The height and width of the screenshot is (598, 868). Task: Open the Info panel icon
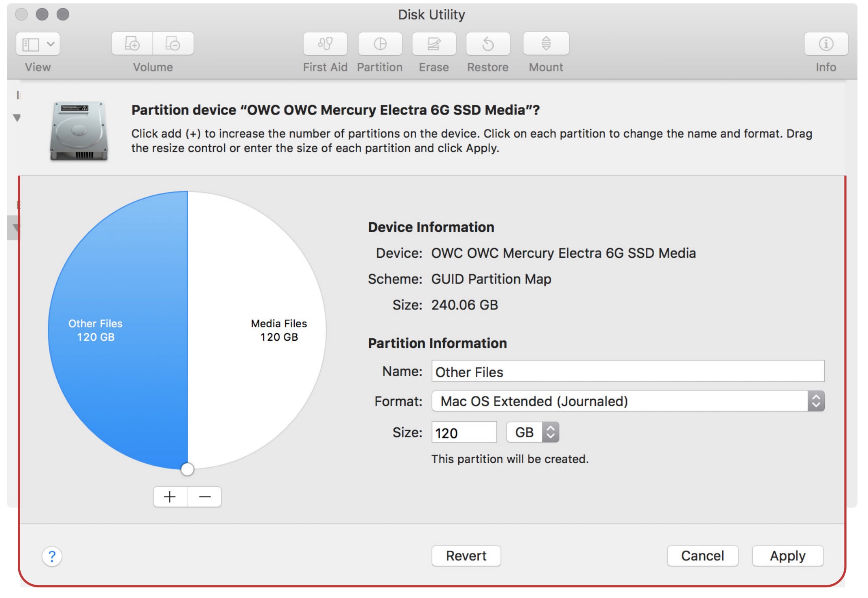pyautogui.click(x=826, y=44)
